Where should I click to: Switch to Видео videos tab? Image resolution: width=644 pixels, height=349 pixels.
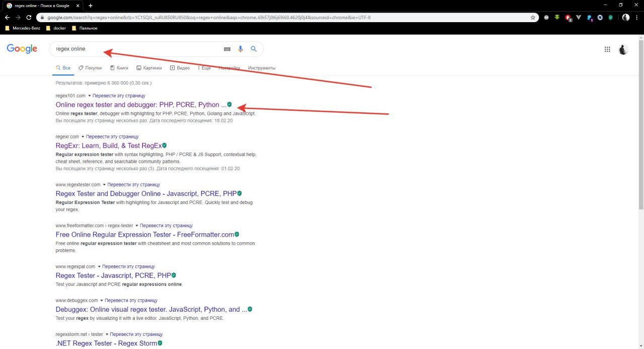(180, 68)
